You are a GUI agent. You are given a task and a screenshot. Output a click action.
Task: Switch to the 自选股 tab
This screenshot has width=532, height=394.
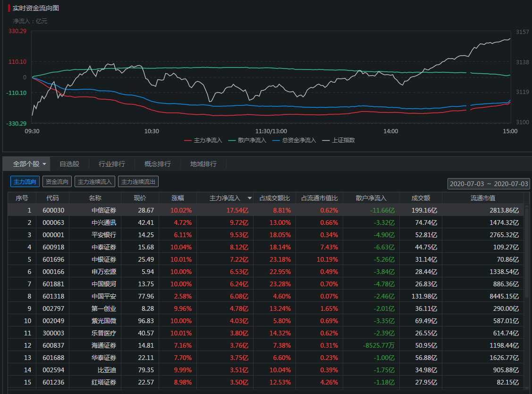tap(69, 164)
